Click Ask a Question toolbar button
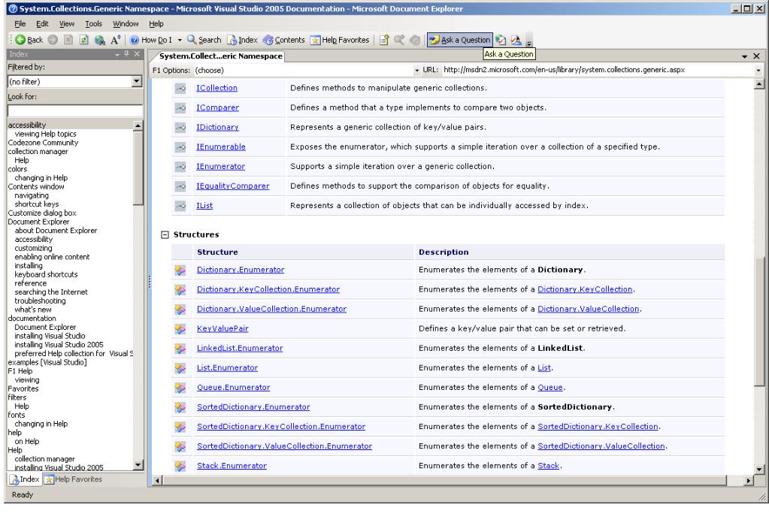769x532 pixels. pyautogui.click(x=459, y=41)
